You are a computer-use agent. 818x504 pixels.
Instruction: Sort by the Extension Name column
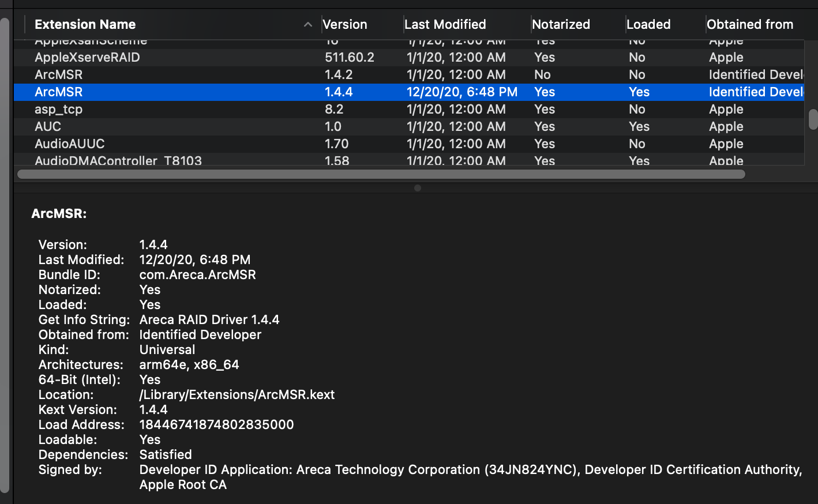point(85,24)
